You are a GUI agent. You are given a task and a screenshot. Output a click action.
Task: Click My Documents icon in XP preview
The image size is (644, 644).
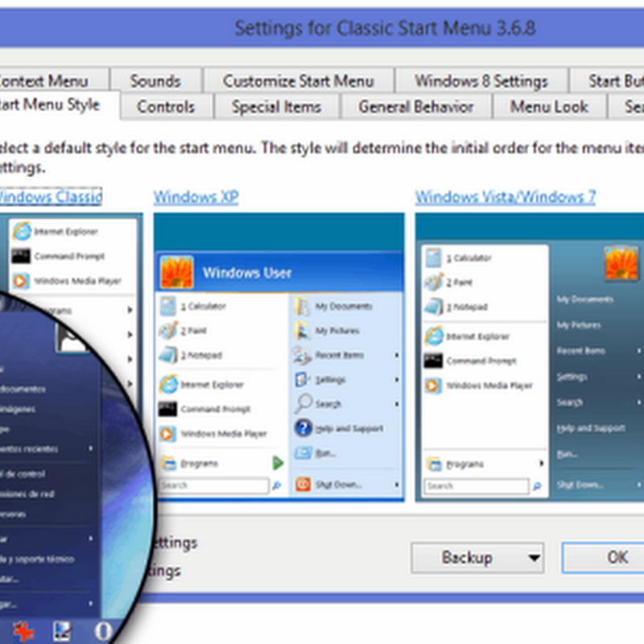(302, 307)
